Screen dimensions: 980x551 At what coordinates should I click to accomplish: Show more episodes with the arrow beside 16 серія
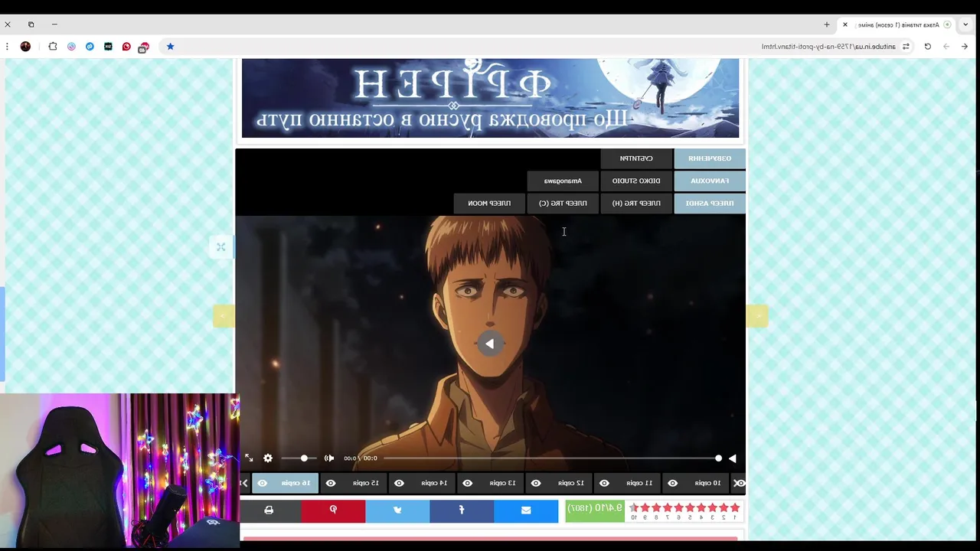[x=244, y=483]
